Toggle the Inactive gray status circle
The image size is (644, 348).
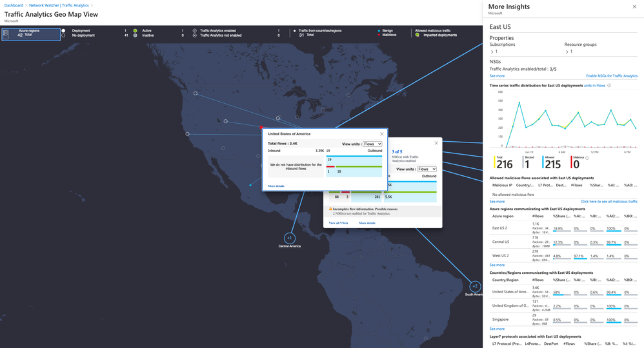(x=135, y=35)
